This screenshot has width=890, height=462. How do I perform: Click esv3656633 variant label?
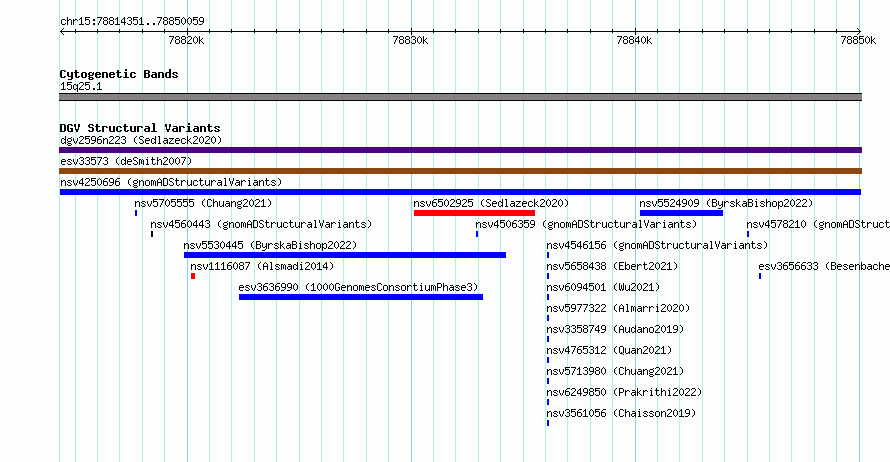(824, 266)
